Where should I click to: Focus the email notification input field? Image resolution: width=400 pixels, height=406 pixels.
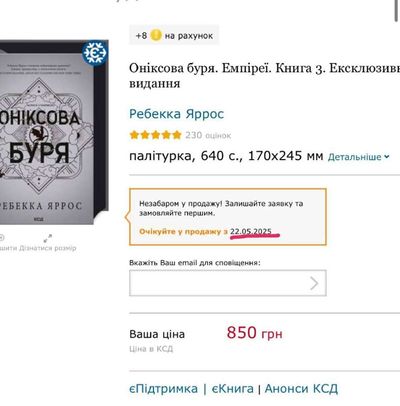pos(228,283)
